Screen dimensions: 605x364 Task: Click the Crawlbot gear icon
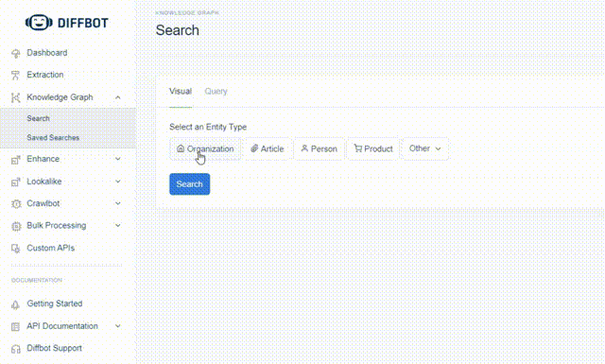(16, 204)
